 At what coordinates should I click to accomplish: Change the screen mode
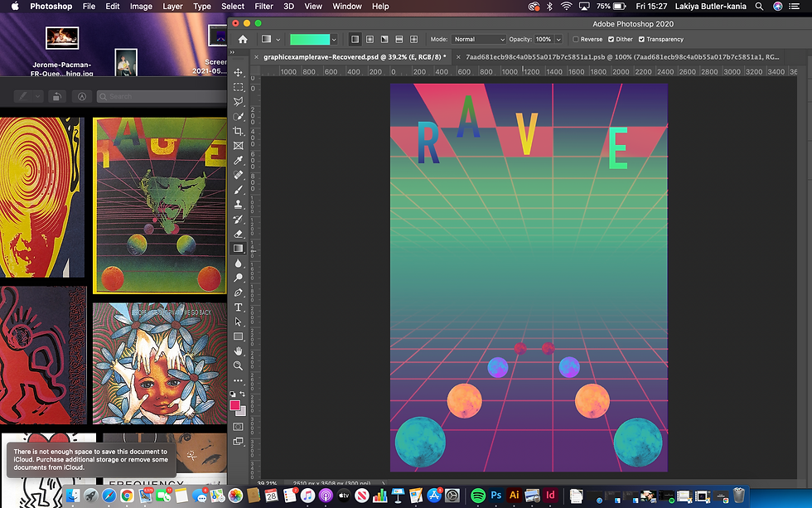pyautogui.click(x=239, y=442)
